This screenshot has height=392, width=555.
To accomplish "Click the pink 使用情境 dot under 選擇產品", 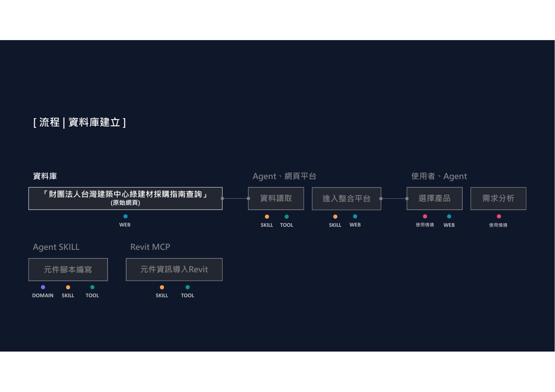I will tap(425, 217).
